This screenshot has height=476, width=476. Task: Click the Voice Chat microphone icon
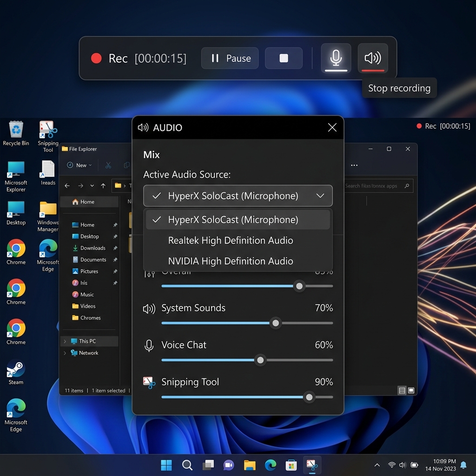click(149, 345)
